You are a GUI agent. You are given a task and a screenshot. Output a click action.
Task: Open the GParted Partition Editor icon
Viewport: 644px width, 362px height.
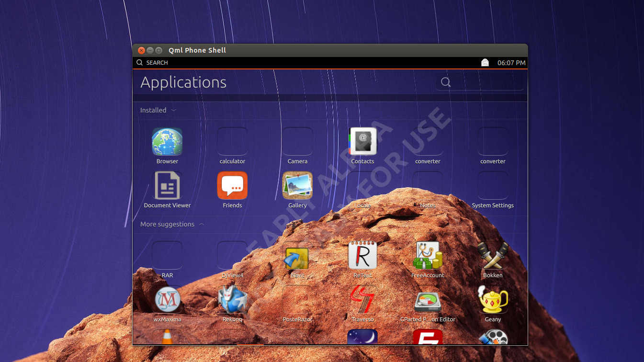[428, 300]
